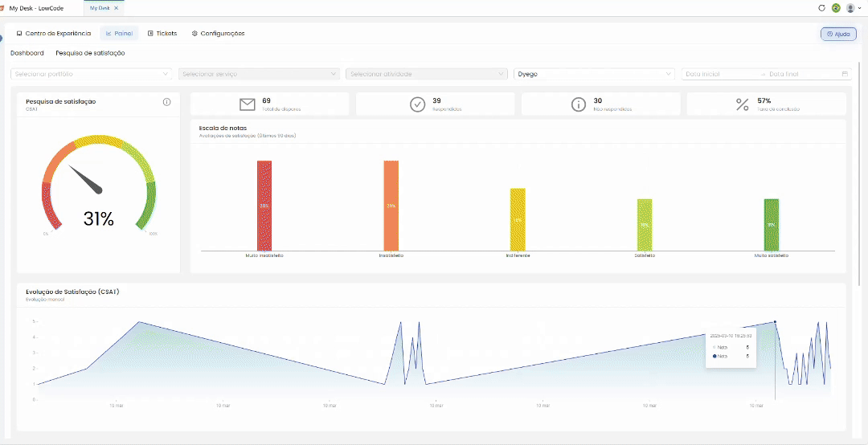This screenshot has width=868, height=445.
Task: Click the Data final input field
Action: coord(801,74)
